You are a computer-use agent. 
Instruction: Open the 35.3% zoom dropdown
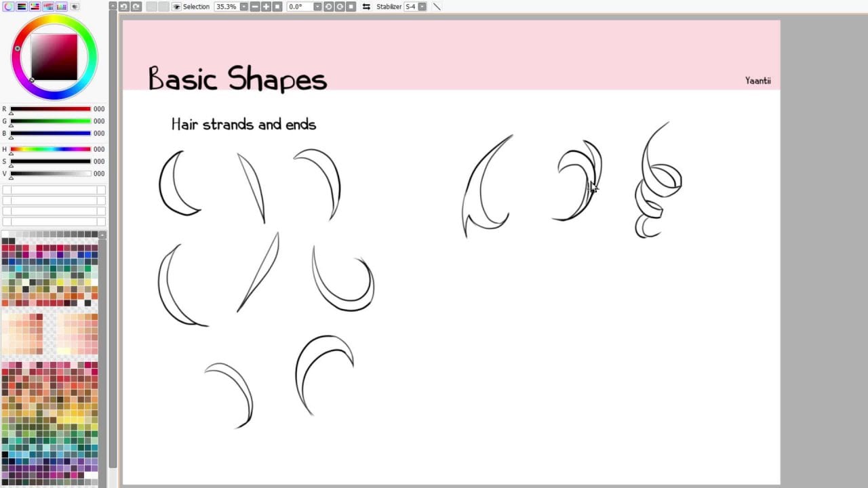click(x=243, y=7)
